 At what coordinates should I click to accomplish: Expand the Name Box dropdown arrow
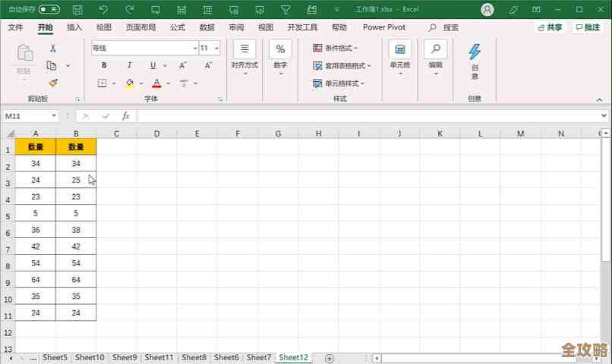click(x=54, y=116)
